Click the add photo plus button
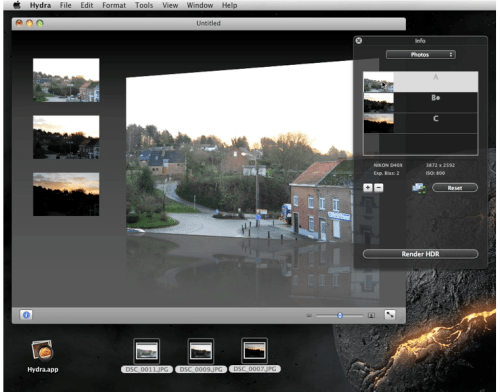The image size is (500, 392). point(368,188)
